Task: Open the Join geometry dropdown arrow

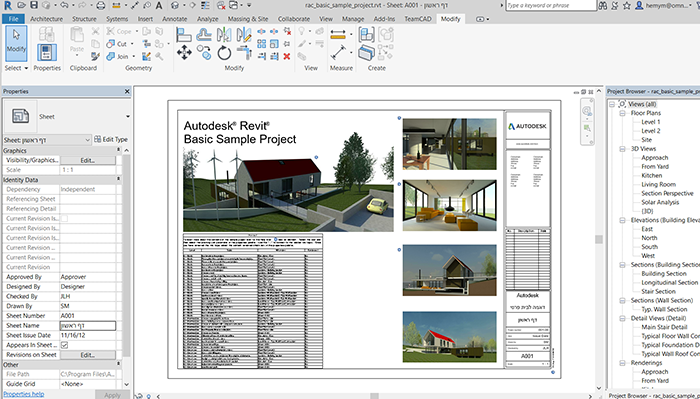Action: click(133, 56)
